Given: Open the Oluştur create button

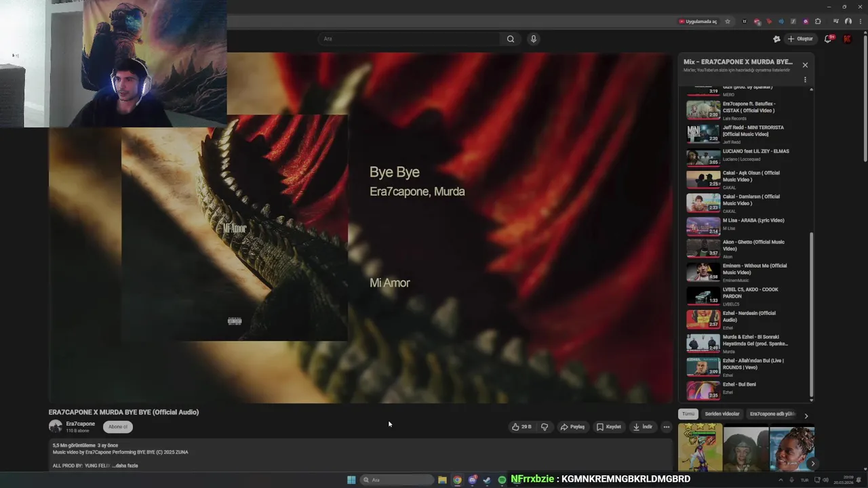Looking at the screenshot, I should pyautogui.click(x=800, y=39).
